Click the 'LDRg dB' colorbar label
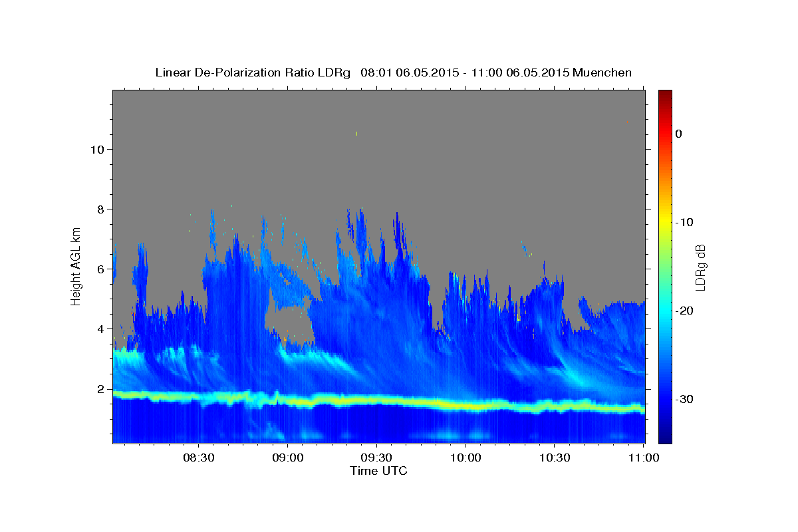798x532 pixels. coord(700,267)
